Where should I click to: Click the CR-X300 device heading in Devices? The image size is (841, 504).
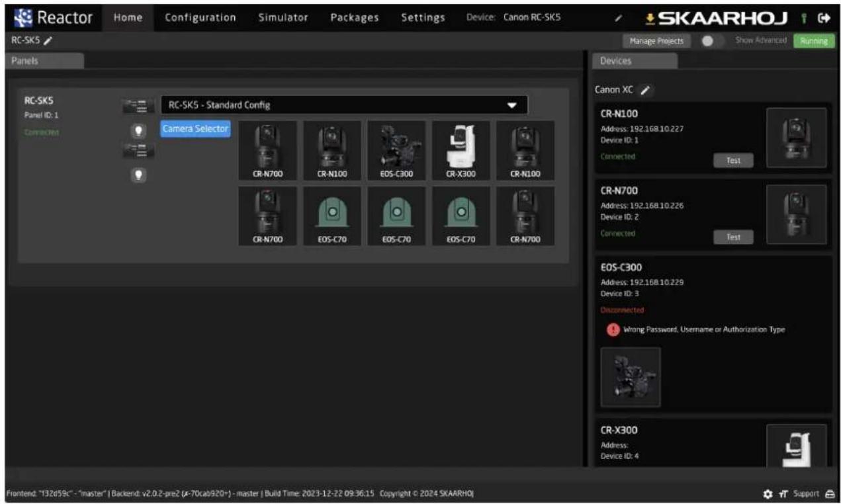[x=619, y=431]
